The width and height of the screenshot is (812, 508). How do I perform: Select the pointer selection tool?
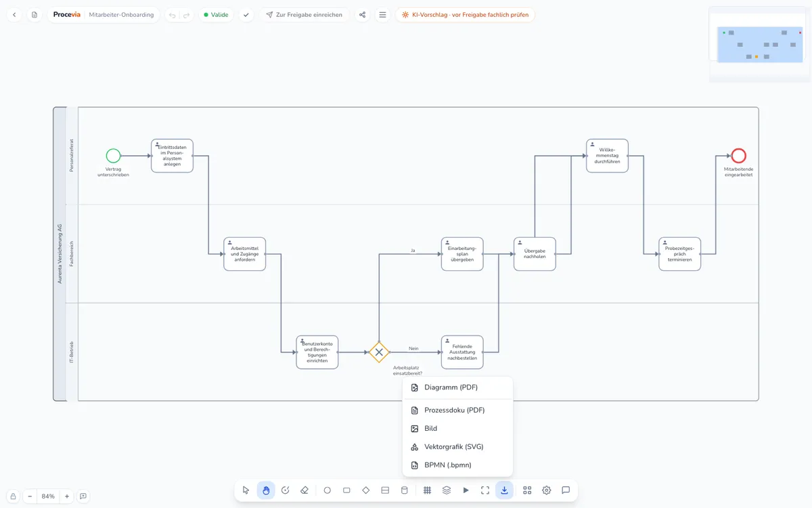246,490
